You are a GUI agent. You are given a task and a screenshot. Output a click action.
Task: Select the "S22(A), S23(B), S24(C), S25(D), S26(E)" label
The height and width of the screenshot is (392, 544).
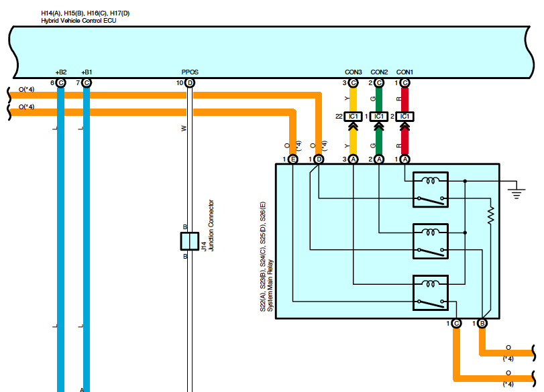tap(263, 257)
